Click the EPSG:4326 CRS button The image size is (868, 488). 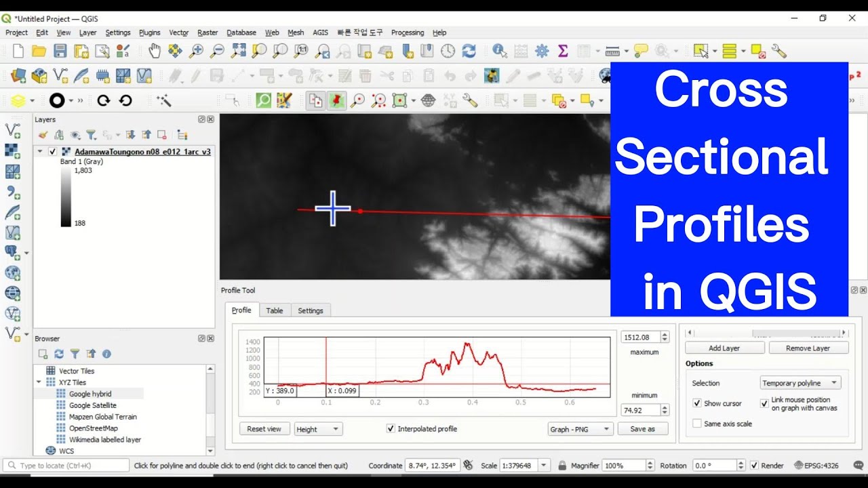(x=818, y=466)
